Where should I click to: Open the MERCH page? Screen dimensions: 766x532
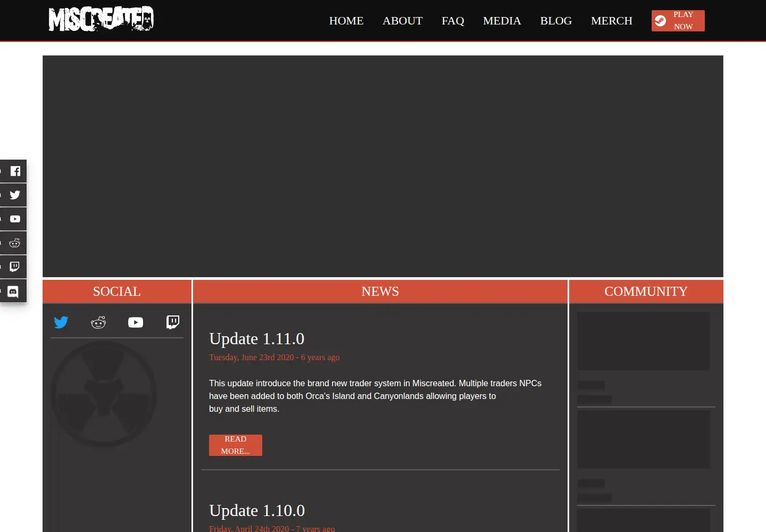[612, 21]
